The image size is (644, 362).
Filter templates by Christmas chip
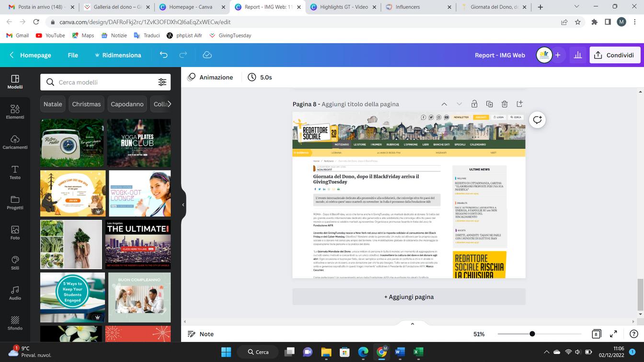click(x=86, y=104)
